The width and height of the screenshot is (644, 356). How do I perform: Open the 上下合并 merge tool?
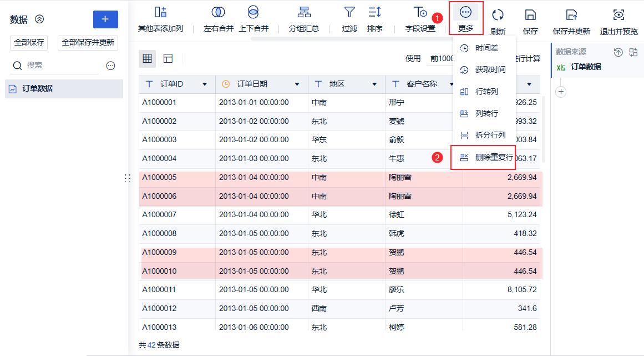click(253, 18)
